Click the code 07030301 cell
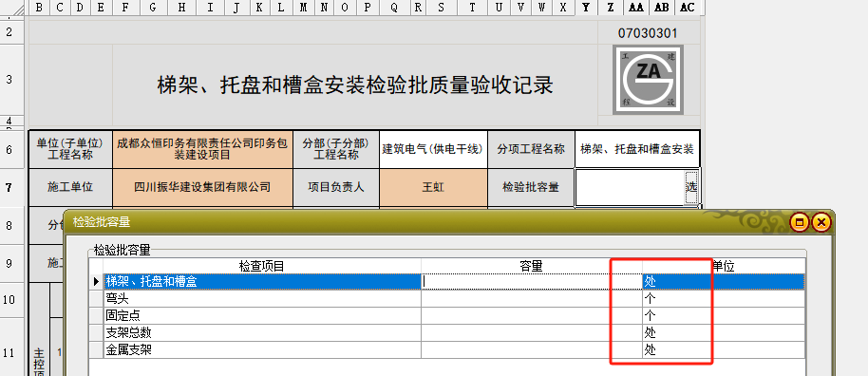Image resolution: width=868 pixels, height=376 pixels. click(x=648, y=33)
